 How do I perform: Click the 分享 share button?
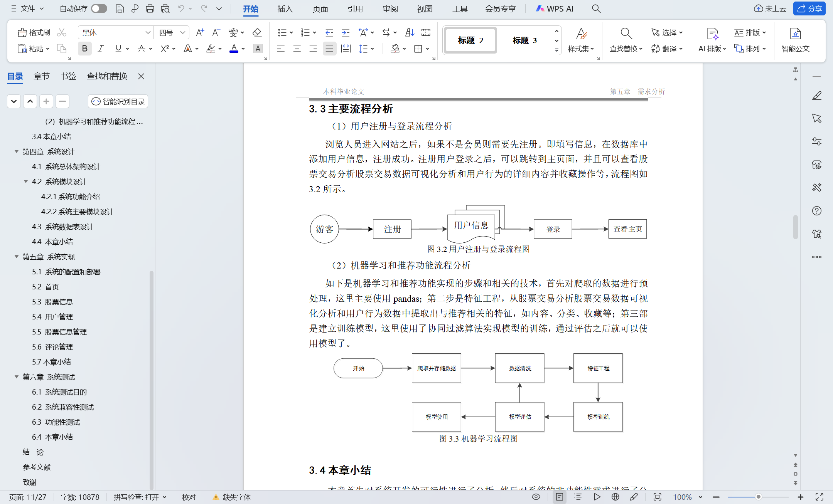pyautogui.click(x=809, y=8)
